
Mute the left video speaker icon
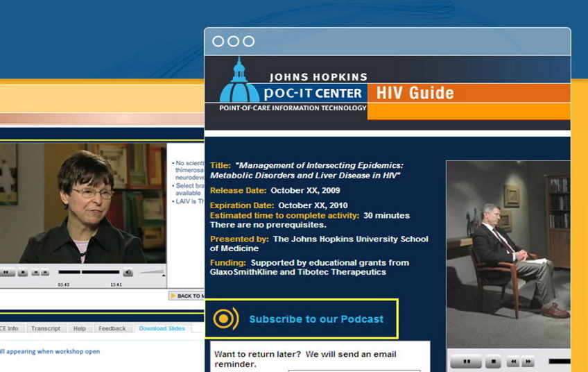128,273
